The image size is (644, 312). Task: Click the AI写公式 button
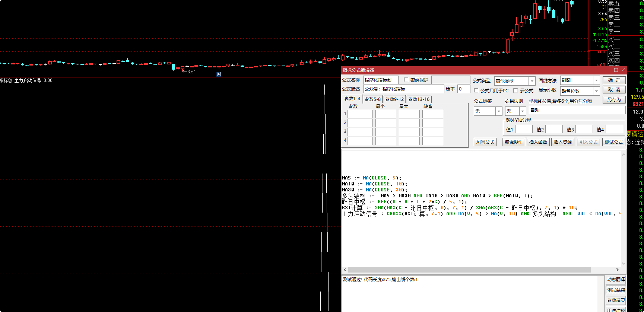485,142
